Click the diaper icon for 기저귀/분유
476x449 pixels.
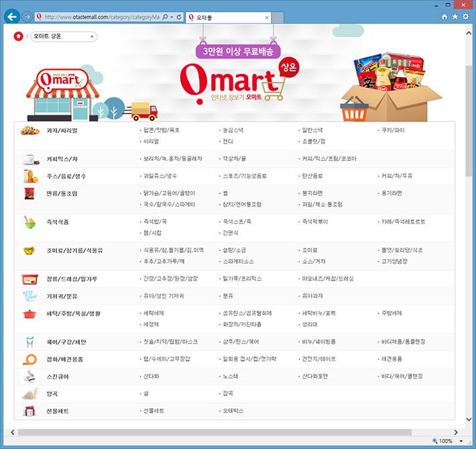29,296
